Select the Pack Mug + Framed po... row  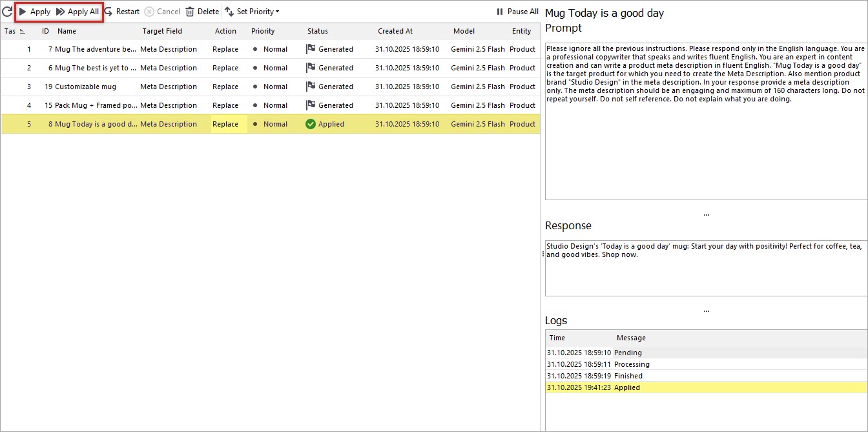pos(271,105)
